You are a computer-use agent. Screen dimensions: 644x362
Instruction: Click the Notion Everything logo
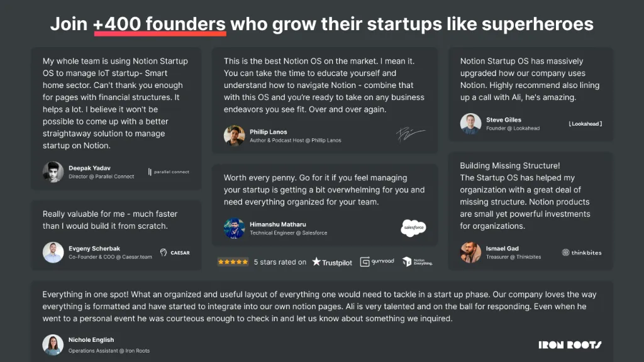click(x=417, y=262)
